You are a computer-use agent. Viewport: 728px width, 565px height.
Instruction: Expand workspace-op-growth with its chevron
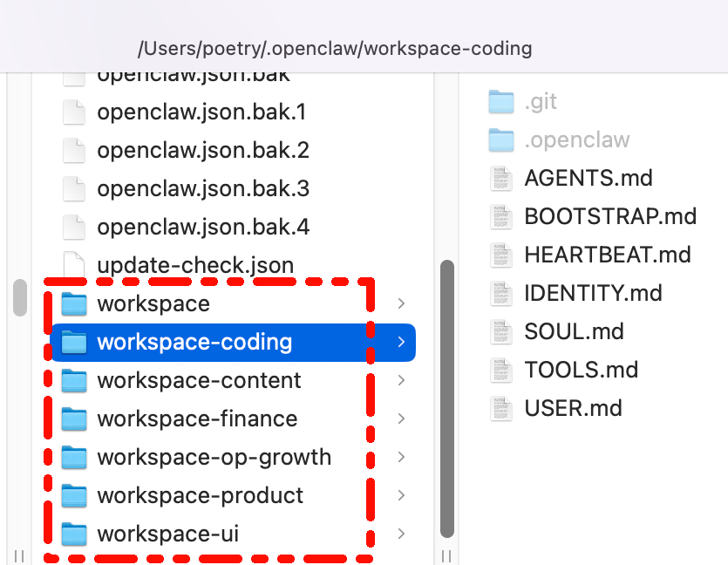402,457
